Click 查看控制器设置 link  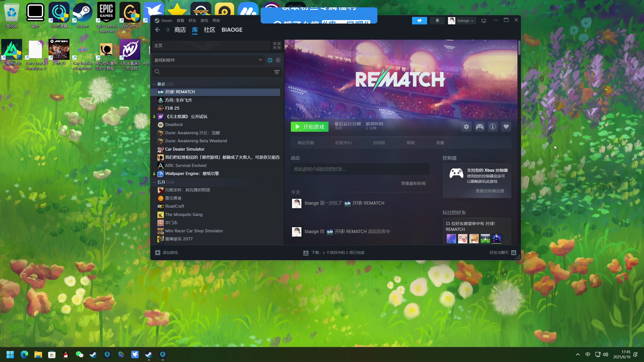[490, 191]
